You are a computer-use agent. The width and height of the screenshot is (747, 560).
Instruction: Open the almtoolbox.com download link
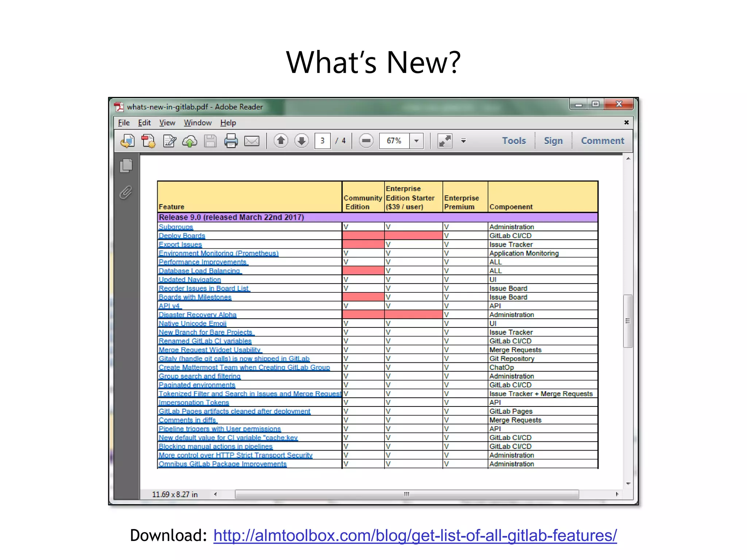tap(415, 536)
